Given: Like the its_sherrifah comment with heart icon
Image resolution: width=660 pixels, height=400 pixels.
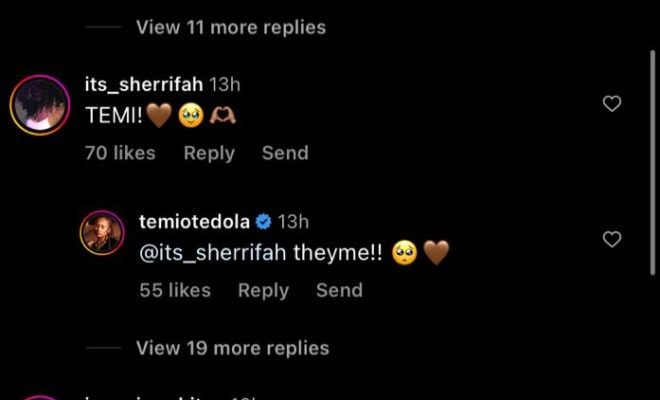Looking at the screenshot, I should coord(613,103).
